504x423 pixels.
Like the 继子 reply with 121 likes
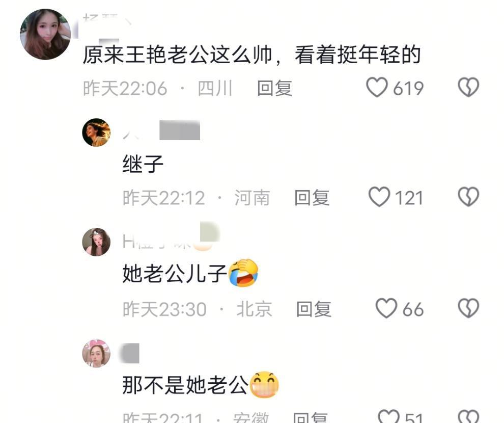[x=379, y=197]
